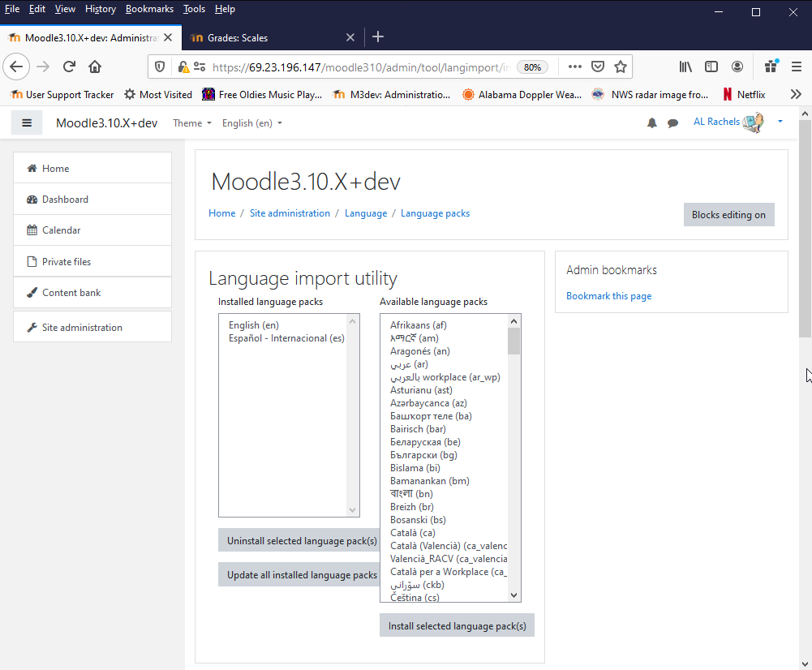Click the Language packs breadcrumb link
This screenshot has height=670, width=812.
point(435,213)
